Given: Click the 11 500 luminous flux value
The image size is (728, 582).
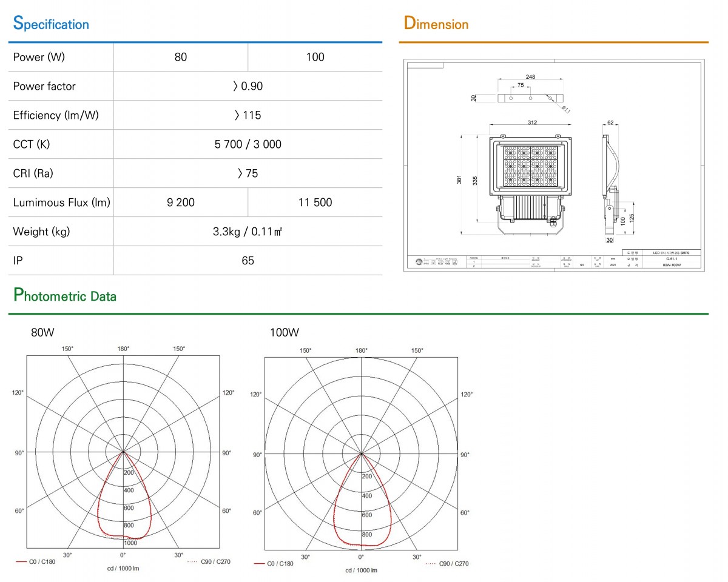Looking at the screenshot, I should 315,202.
